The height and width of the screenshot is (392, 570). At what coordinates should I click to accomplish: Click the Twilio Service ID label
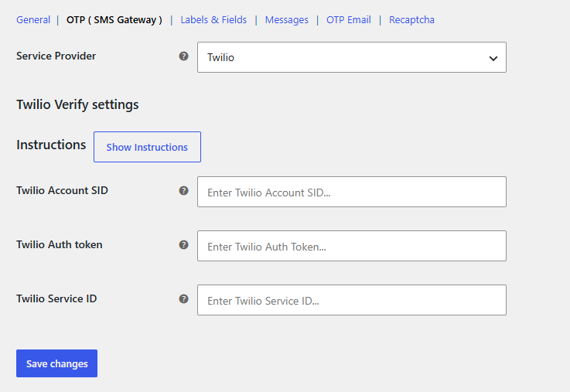point(56,298)
